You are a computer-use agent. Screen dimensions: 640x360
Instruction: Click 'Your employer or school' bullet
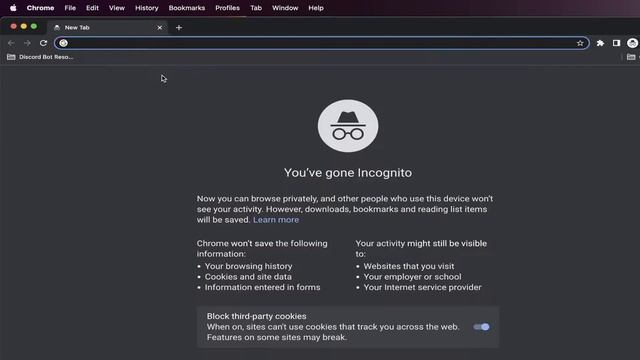point(412,277)
